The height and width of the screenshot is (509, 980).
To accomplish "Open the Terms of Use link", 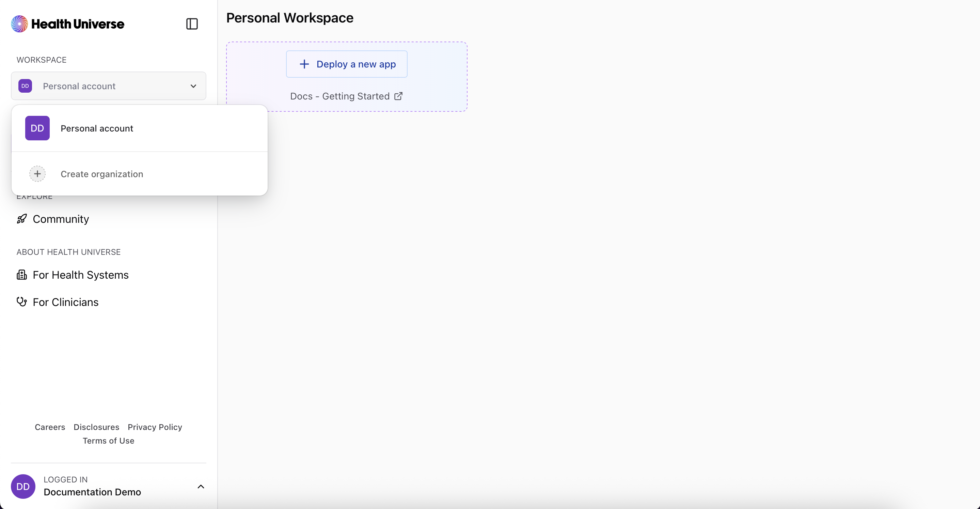I will (x=108, y=441).
